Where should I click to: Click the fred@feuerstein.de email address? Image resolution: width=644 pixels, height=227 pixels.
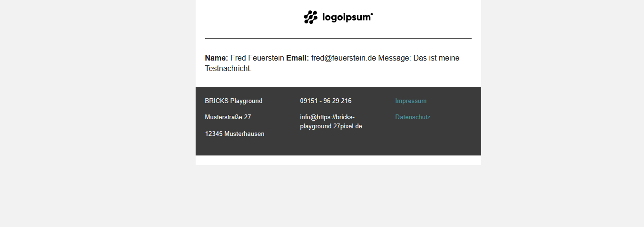click(344, 58)
